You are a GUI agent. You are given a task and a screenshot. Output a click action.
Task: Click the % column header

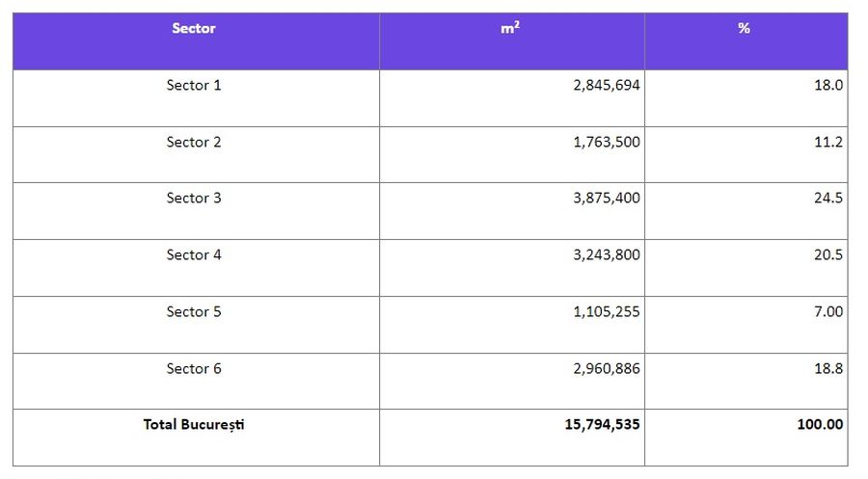pyautogui.click(x=744, y=29)
